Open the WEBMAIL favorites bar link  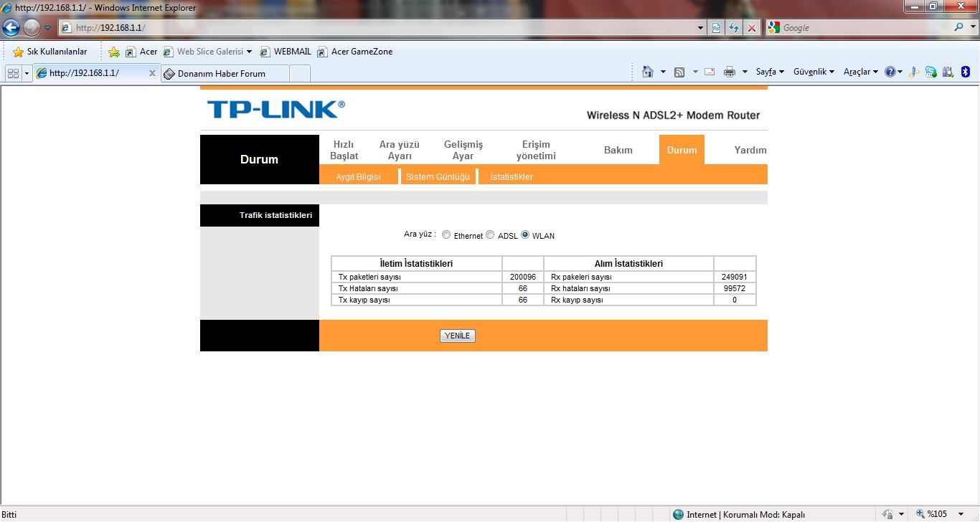pyautogui.click(x=286, y=52)
